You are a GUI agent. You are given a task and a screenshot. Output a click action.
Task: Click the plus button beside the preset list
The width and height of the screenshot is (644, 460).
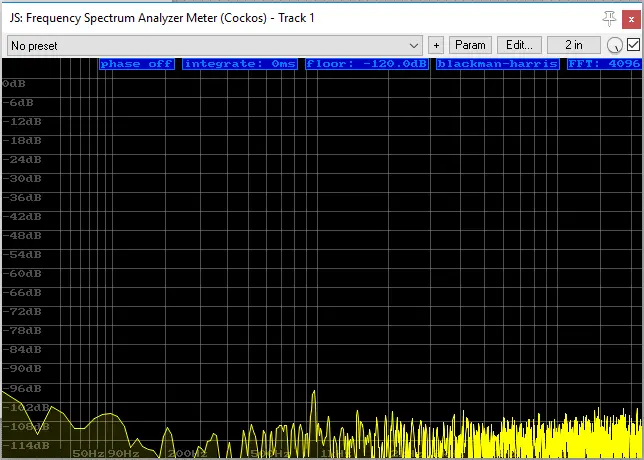click(436, 45)
